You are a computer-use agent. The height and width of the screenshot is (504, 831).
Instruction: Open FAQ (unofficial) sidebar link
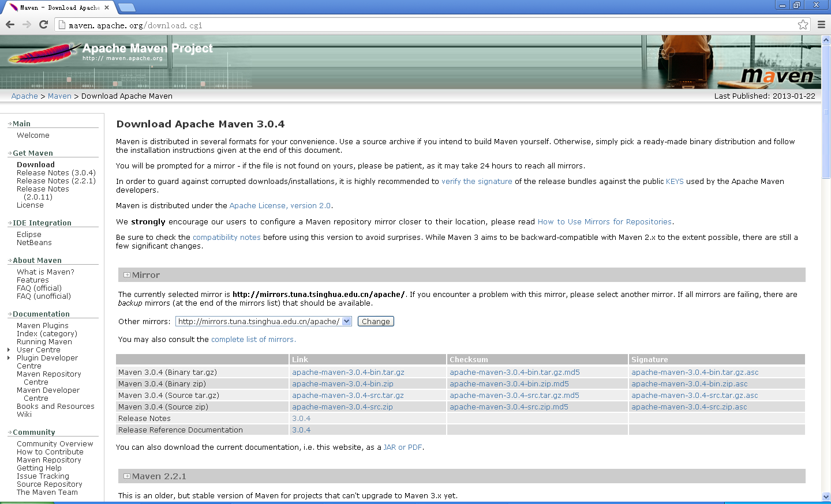(43, 296)
